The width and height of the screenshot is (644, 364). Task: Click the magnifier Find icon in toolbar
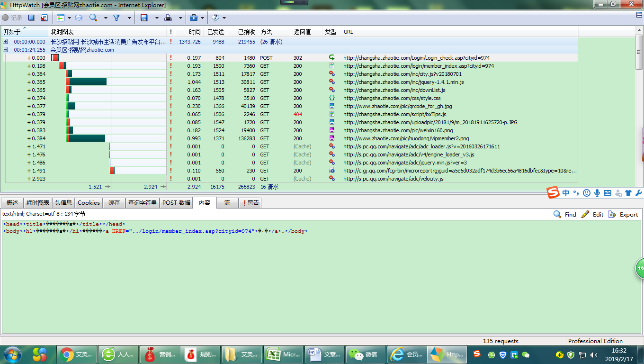click(x=93, y=18)
